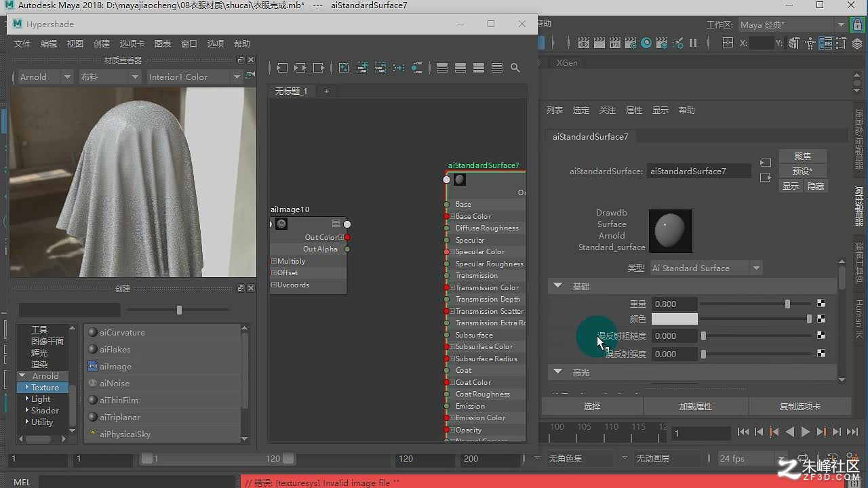868x488 pixels.
Task: Collapse the 基础 section triangle
Action: click(558, 286)
